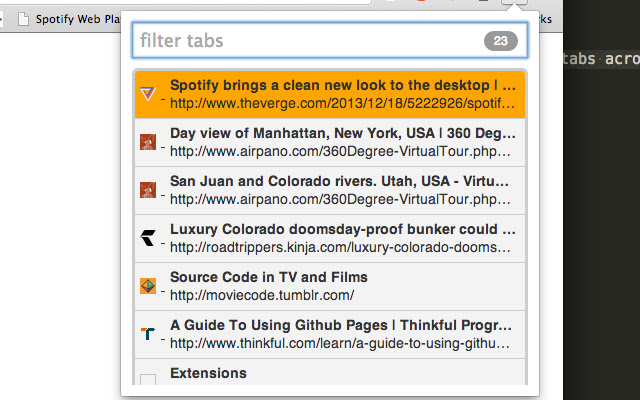
Task: Click the page icon on the Spotify Web Player tab
Action: [24, 18]
